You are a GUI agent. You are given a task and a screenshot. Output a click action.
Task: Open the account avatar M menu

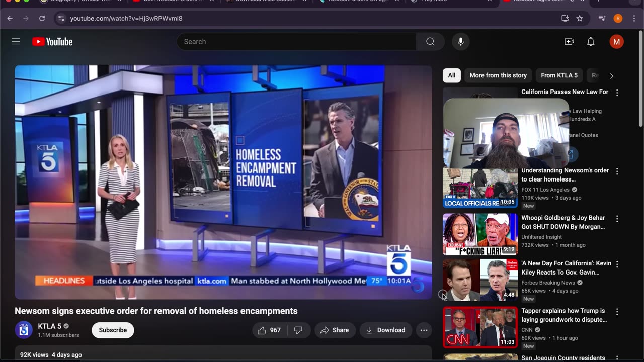pos(616,42)
